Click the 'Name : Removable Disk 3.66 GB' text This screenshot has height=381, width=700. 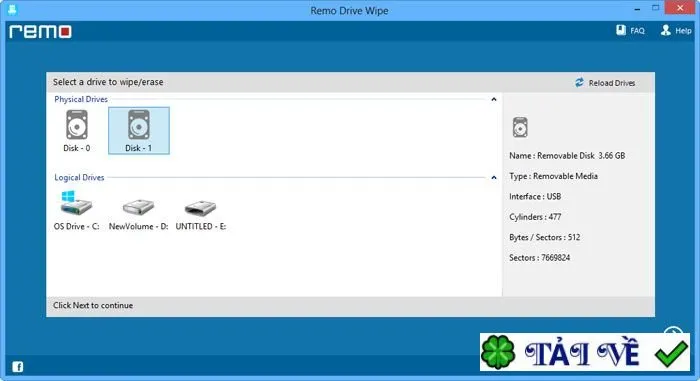567,156
